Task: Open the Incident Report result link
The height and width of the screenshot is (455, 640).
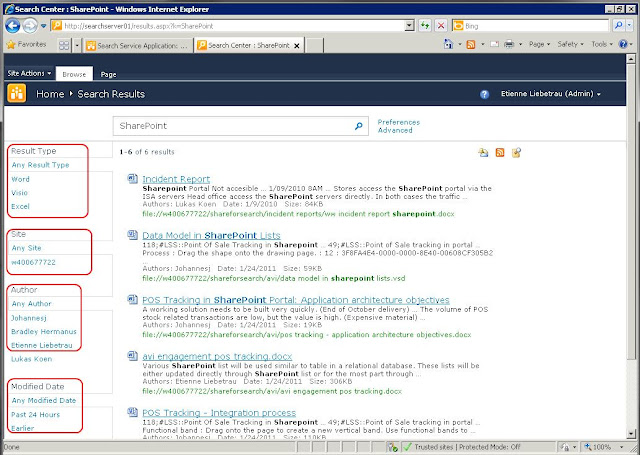Action: [176, 179]
